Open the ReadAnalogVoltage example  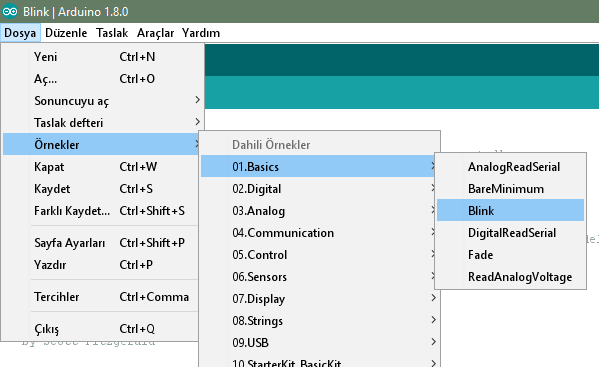coord(510,277)
